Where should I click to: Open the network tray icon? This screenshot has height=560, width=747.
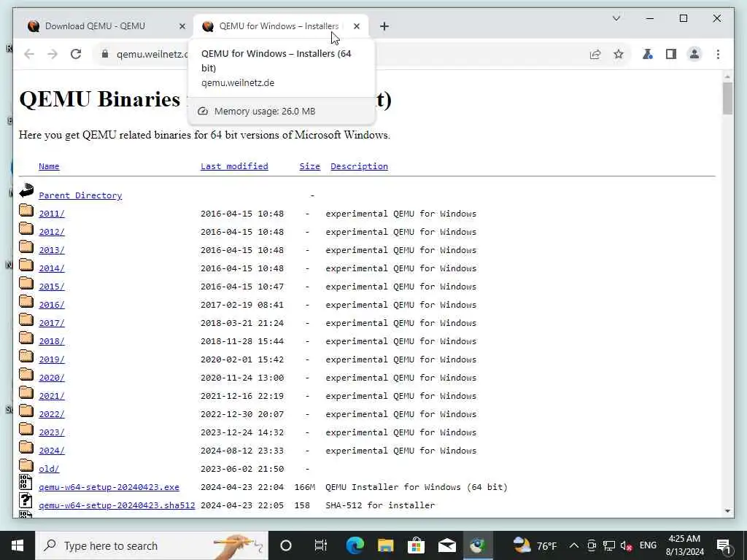[609, 545]
